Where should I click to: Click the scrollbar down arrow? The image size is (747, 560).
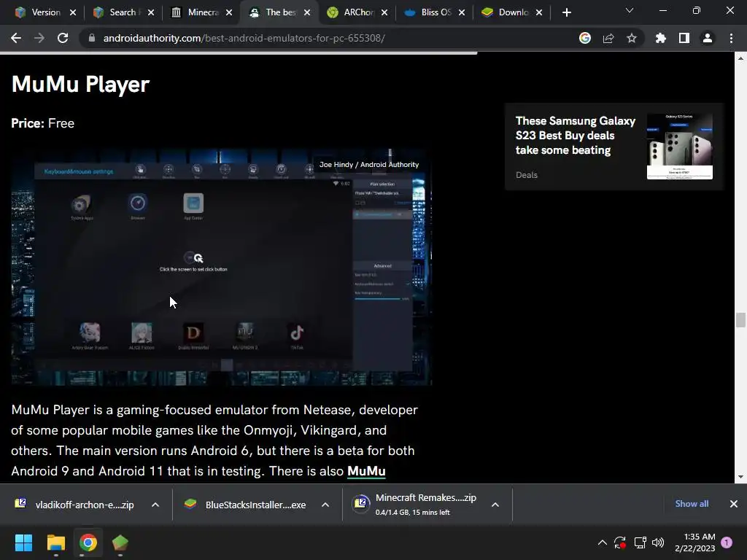pyautogui.click(x=740, y=477)
